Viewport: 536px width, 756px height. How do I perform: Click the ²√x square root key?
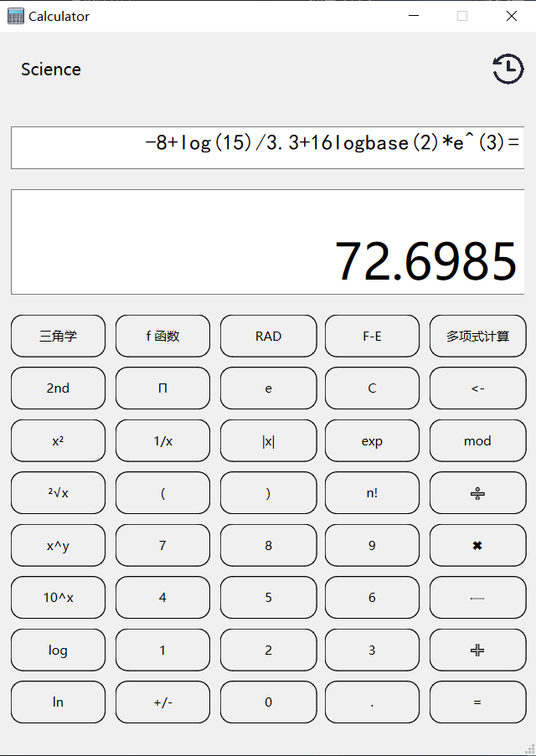(x=58, y=493)
